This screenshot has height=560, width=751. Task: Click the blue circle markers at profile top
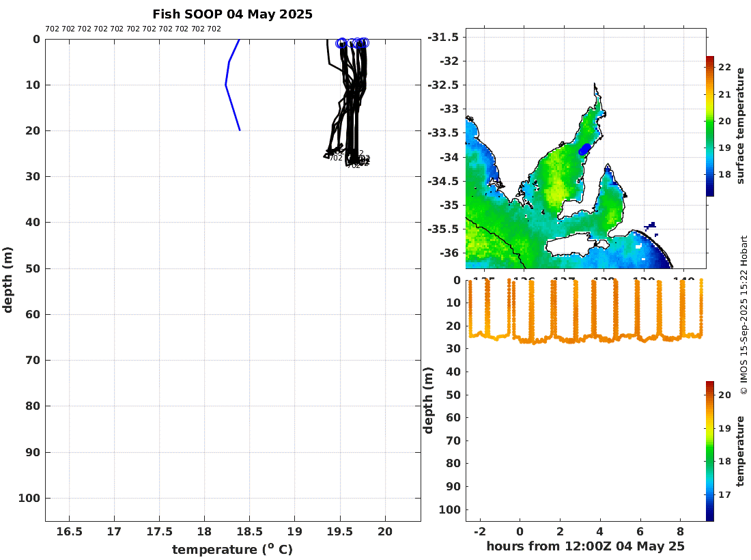click(x=352, y=43)
